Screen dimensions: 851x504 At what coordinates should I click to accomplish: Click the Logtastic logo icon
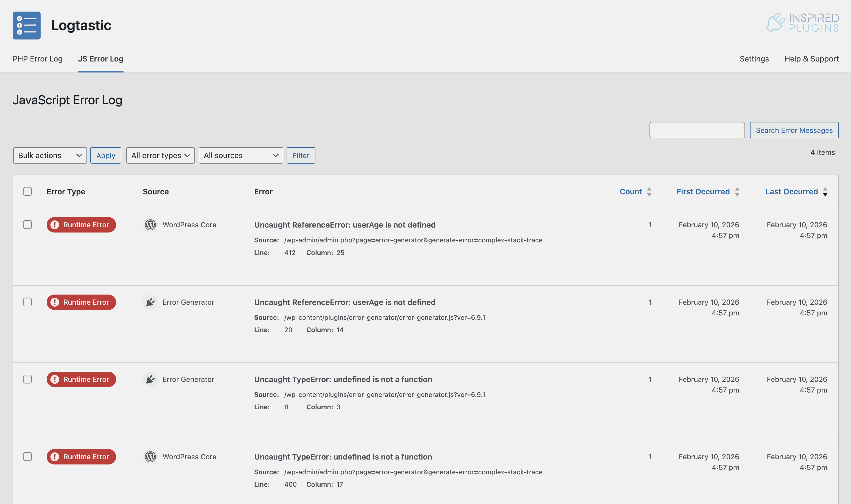(26, 26)
